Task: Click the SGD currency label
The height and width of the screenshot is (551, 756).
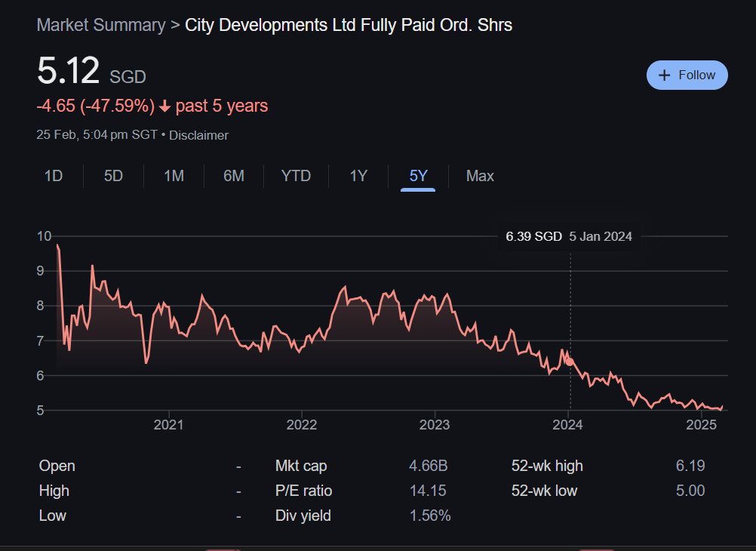Action: (128, 77)
